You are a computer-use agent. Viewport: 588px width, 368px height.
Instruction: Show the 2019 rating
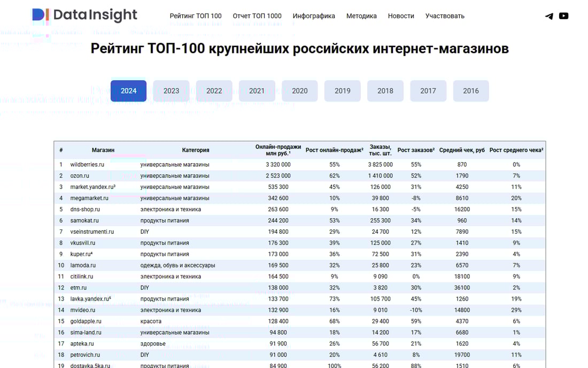[342, 91]
